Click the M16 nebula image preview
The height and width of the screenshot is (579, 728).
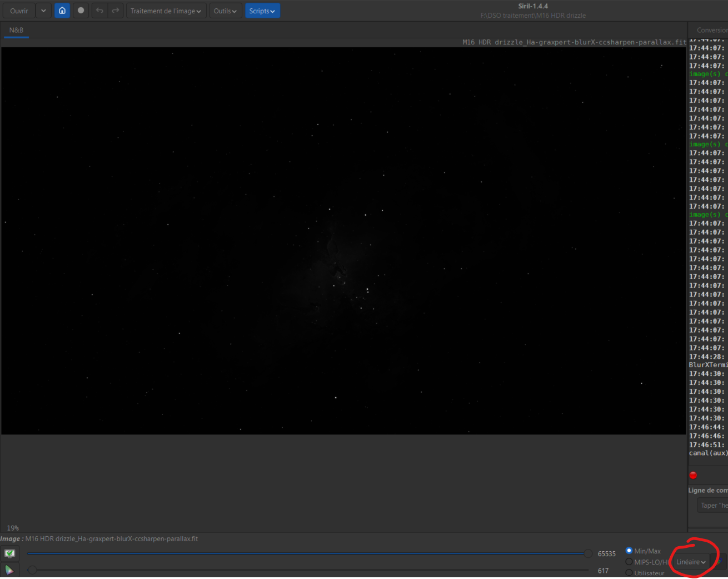click(x=343, y=240)
